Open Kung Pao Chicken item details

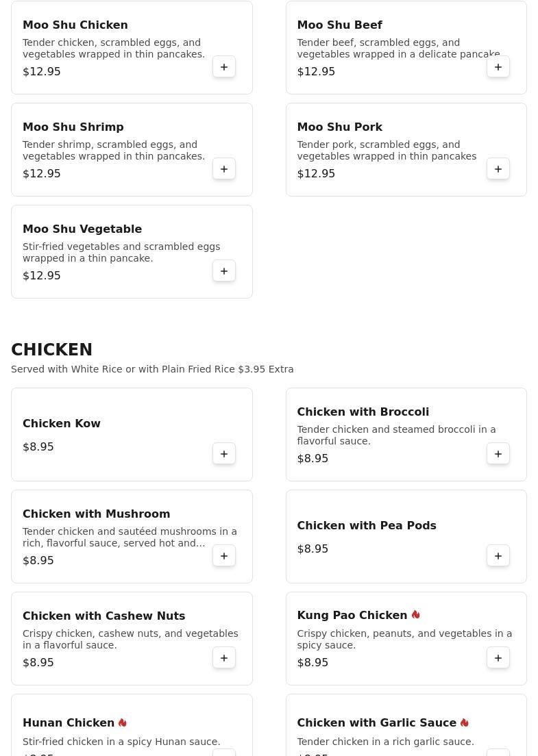(352, 616)
